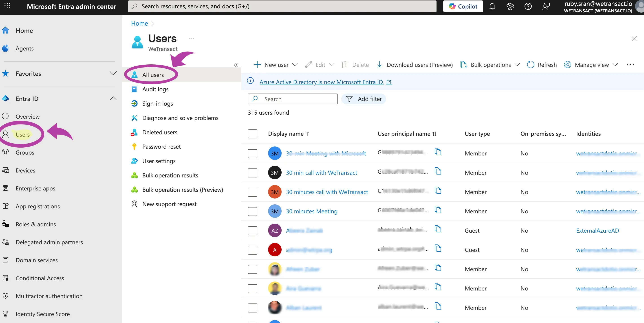Image resolution: width=644 pixels, height=323 pixels.
Task: Open the notifications bell icon
Action: (492, 6)
